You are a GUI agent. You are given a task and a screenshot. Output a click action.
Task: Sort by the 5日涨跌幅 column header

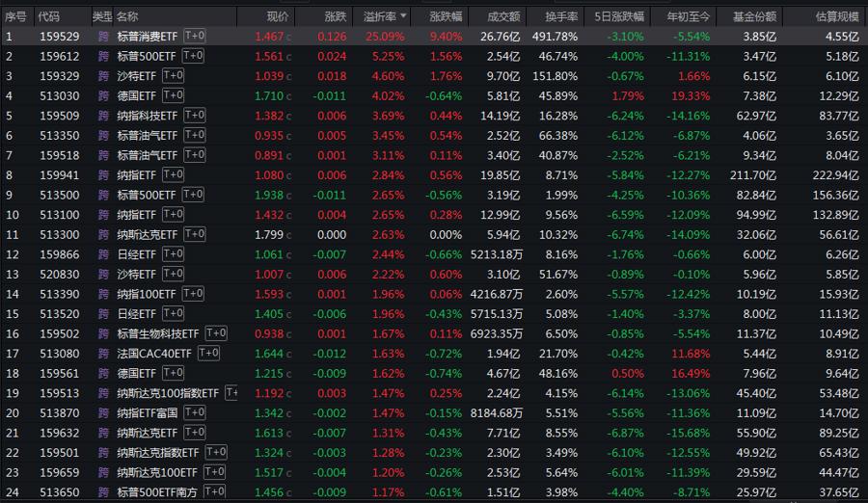pos(619,16)
